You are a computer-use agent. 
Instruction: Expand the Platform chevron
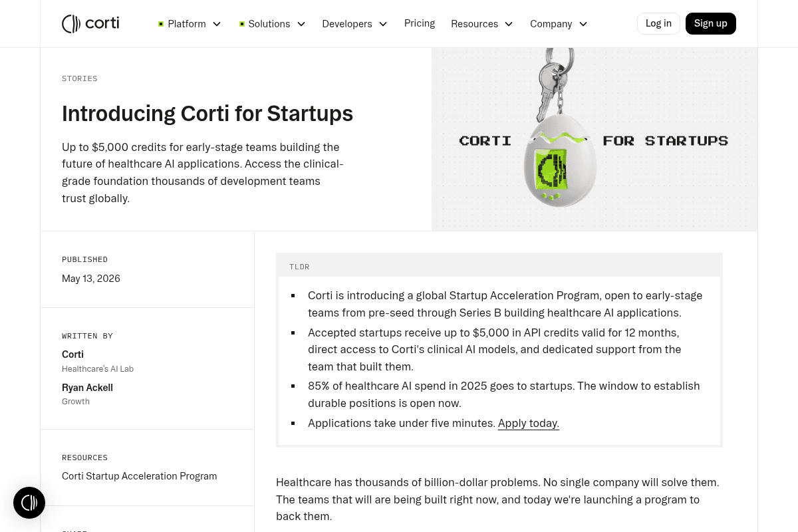click(217, 24)
